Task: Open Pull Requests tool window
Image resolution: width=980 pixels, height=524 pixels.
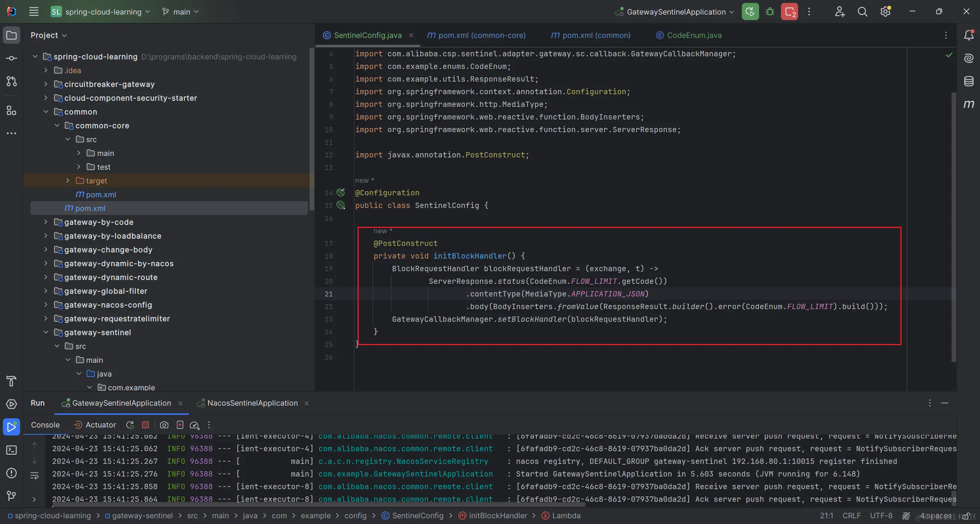Action: (11, 81)
